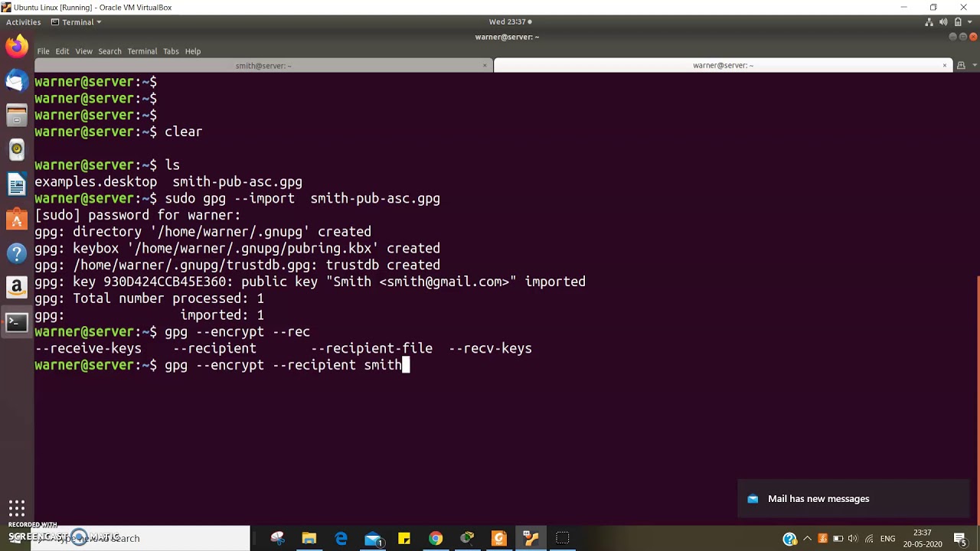Image resolution: width=980 pixels, height=551 pixels.
Task: Open the Help menu
Action: (193, 51)
